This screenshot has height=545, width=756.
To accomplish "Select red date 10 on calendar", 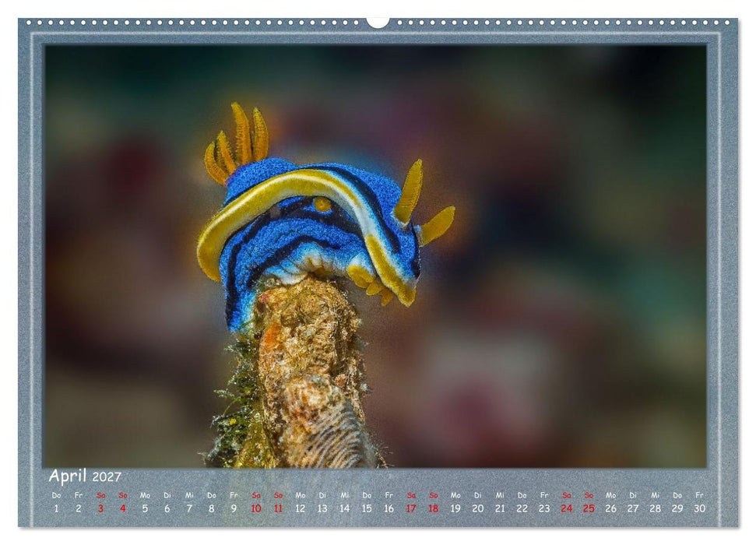I will [256, 508].
